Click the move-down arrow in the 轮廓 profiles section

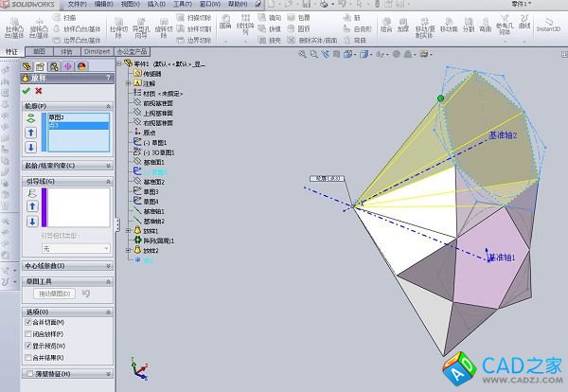point(30,147)
